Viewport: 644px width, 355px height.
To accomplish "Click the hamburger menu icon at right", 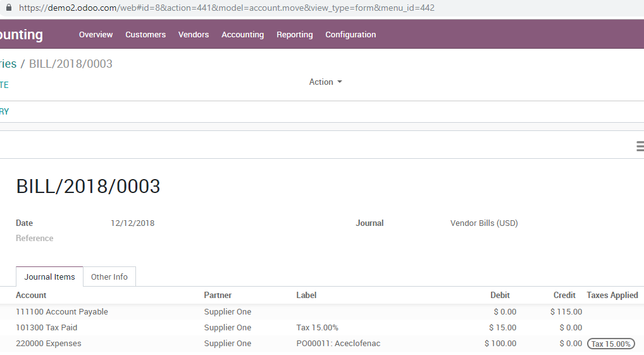I will [640, 146].
